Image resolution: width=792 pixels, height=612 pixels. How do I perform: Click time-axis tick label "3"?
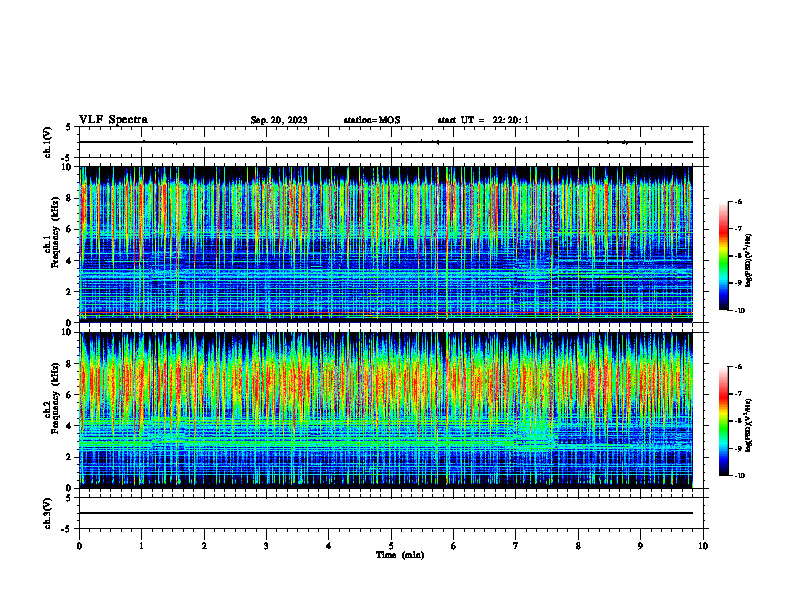[266, 546]
